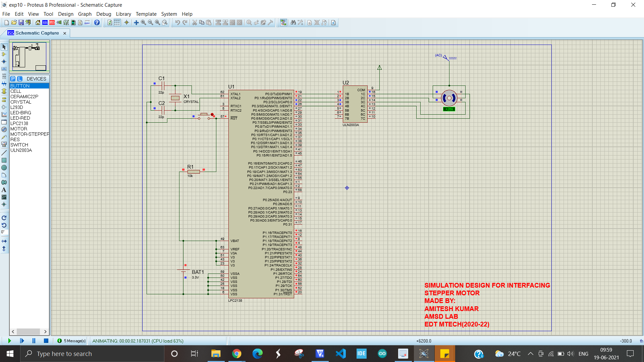The width and height of the screenshot is (644, 362).
Task: Activate the Voltage Probe Mode tool
Action: click(4, 137)
